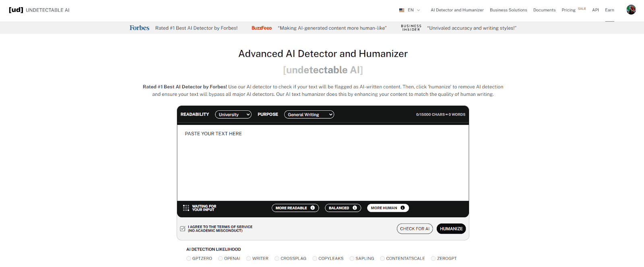Click the 'I agree to the terms of service' label
Screen dimensions: 644x267
220,229
